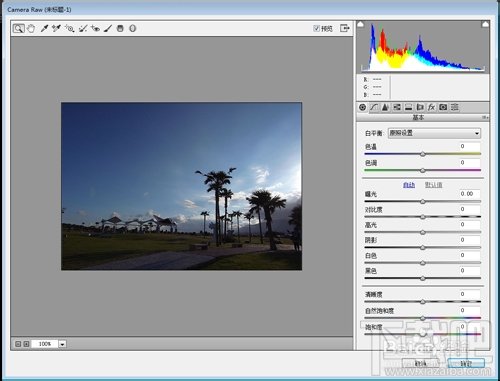Image resolution: width=500 pixels, height=381 pixels.
Task: Click the 自动 auto link
Action: (x=409, y=185)
